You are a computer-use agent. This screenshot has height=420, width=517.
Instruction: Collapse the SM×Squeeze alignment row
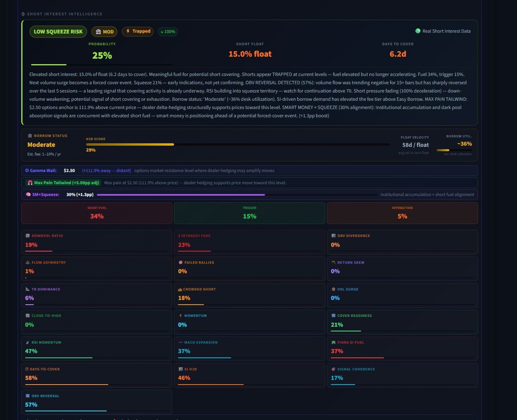(x=250, y=194)
